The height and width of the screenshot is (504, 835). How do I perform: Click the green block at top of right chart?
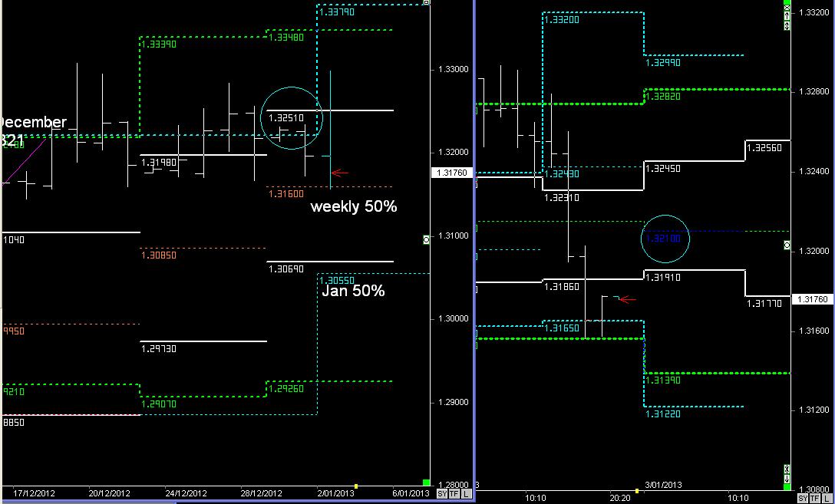(787, 3)
